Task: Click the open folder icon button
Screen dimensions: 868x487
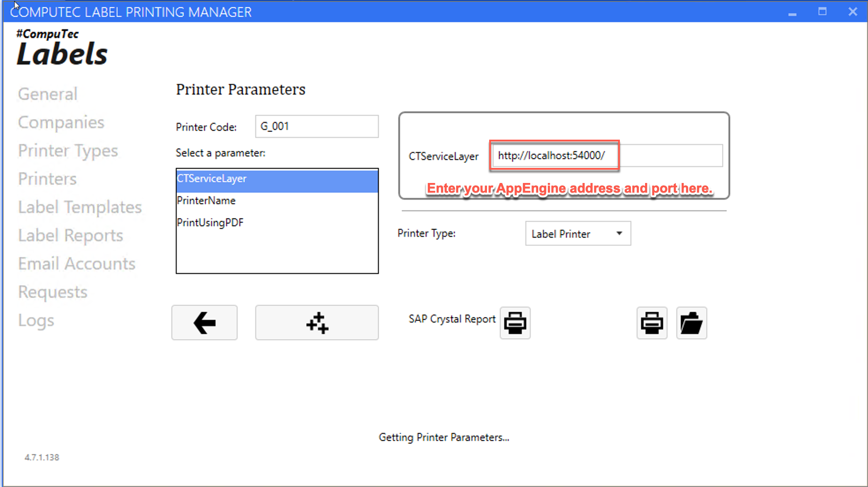Action: pyautogui.click(x=691, y=323)
